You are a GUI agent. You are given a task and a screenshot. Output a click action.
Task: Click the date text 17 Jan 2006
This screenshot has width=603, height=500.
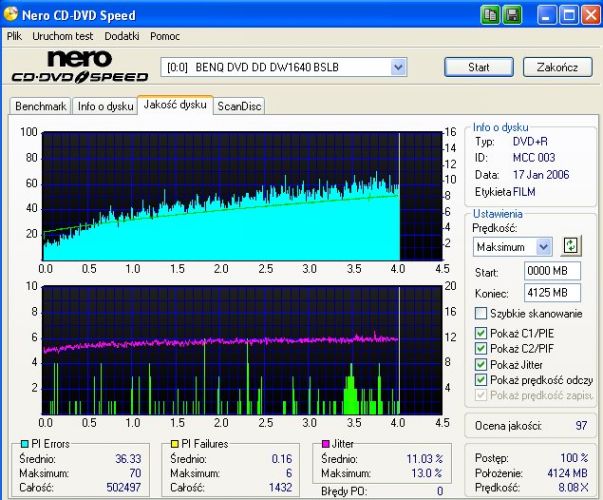point(541,175)
